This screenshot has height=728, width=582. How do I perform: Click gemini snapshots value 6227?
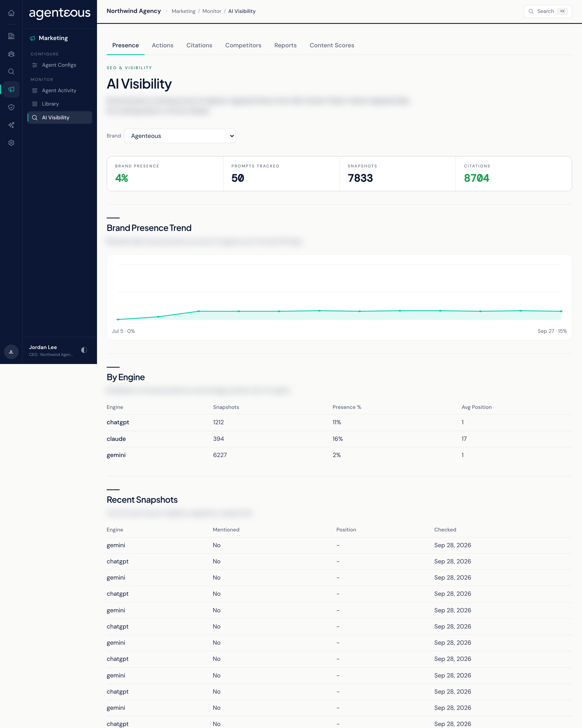pyautogui.click(x=220, y=455)
